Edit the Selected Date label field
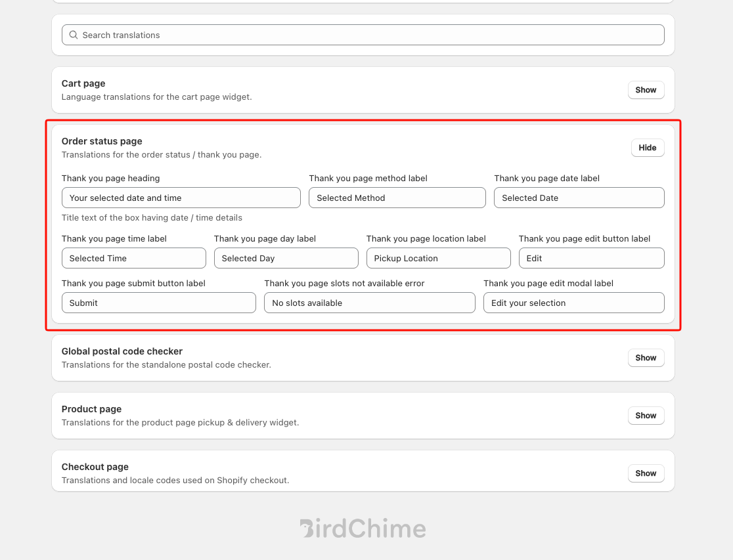The height and width of the screenshot is (560, 733). point(579,198)
